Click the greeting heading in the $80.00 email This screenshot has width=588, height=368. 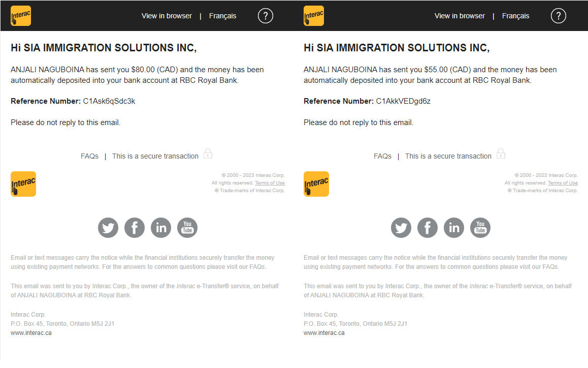coord(104,48)
